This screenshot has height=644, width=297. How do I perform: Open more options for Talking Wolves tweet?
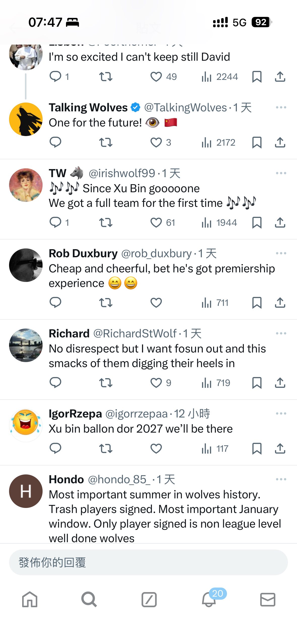[281, 108]
